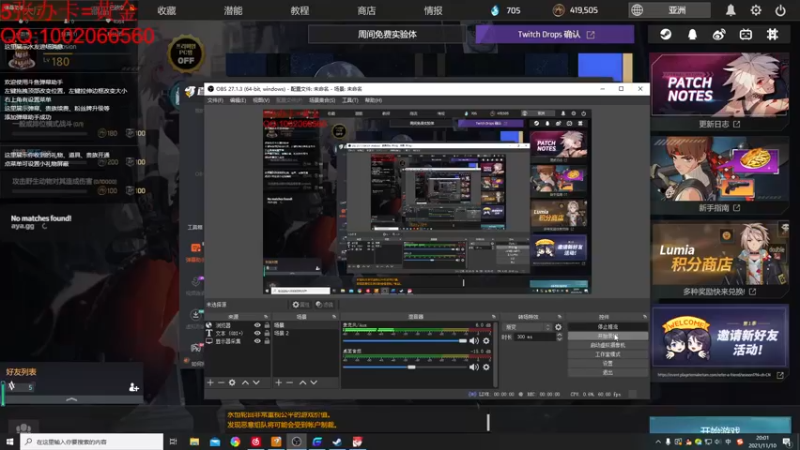Mute the microphone audio channel speaker icon
800x450 pixels.
pos(474,340)
